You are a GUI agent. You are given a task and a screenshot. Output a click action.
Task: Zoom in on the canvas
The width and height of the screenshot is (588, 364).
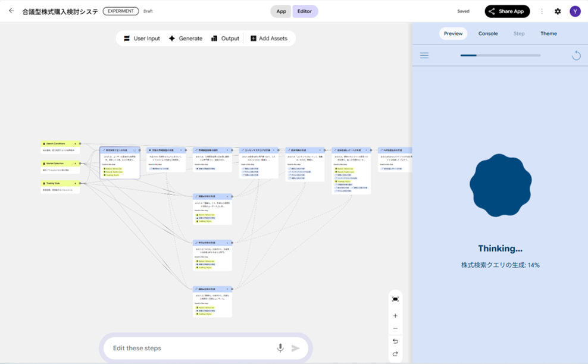[395, 316]
